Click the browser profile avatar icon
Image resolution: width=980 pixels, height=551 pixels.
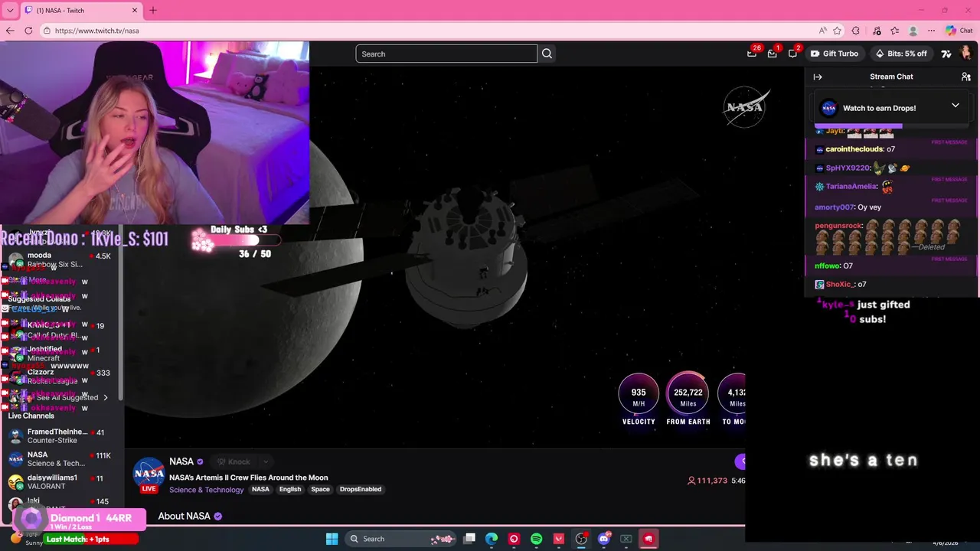tap(913, 31)
